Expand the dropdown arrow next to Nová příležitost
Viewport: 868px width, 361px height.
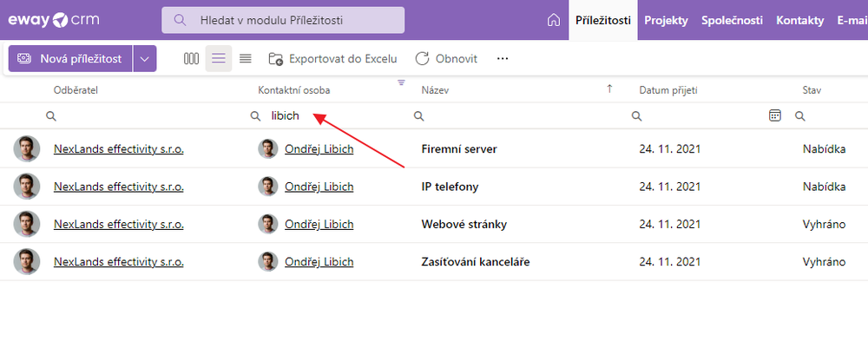pyautogui.click(x=144, y=59)
